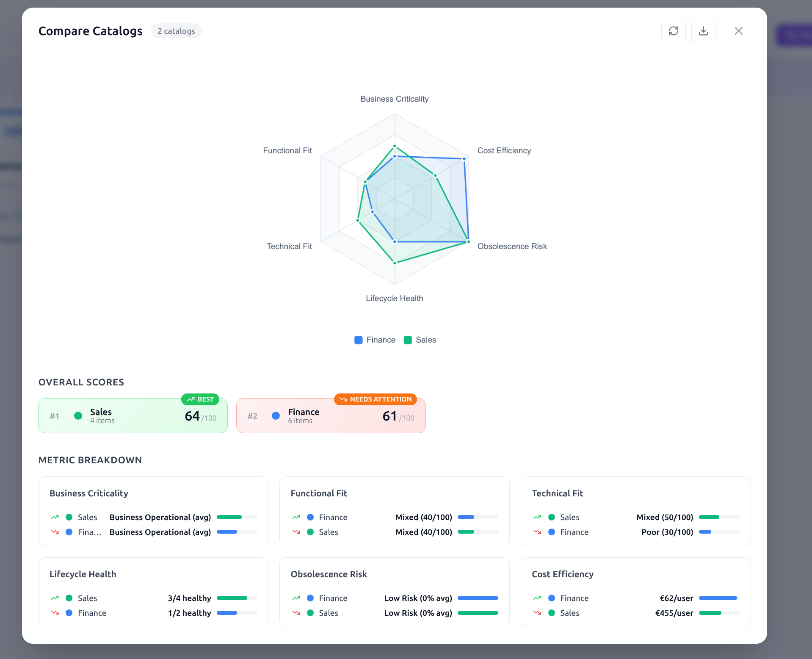Toggle Finance series in chart legend
The image size is (812, 659).
point(375,340)
